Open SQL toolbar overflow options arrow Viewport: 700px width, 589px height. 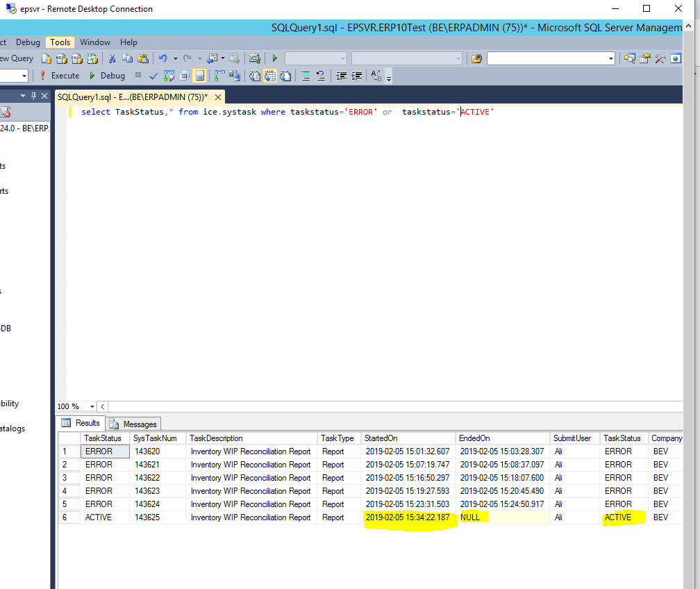click(x=389, y=78)
